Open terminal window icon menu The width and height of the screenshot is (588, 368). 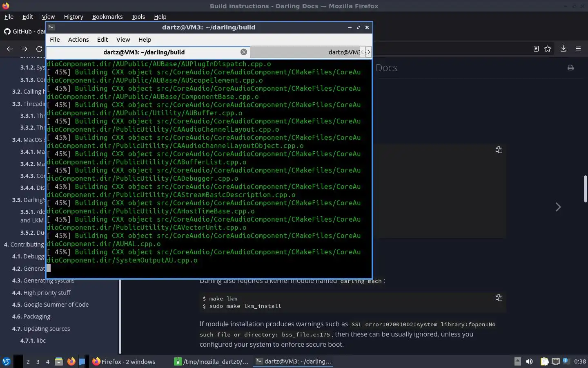tap(51, 27)
